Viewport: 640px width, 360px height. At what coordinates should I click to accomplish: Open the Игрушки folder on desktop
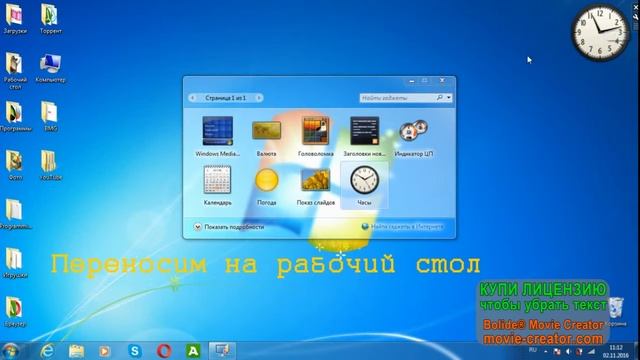point(15,263)
